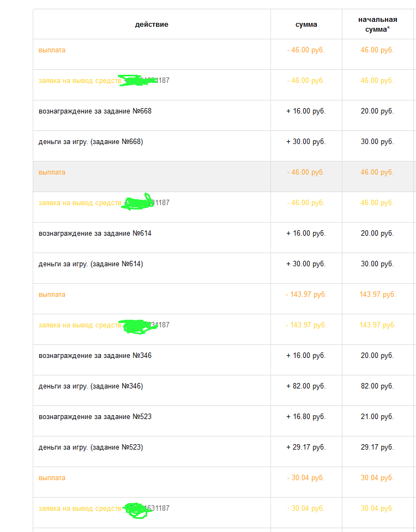Click 'вознаграждение за задание №346' entry
The height and width of the screenshot is (532, 416).
tap(95, 356)
